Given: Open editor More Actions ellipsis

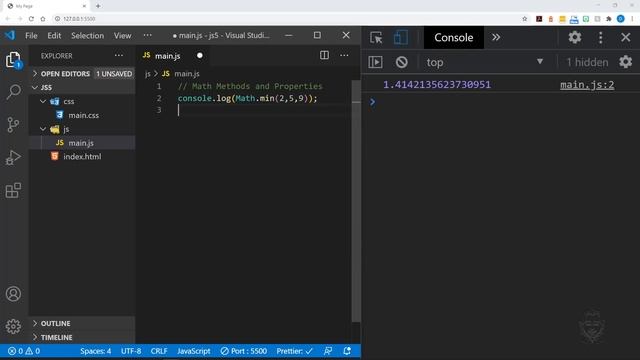Looking at the screenshot, I should point(344,55).
